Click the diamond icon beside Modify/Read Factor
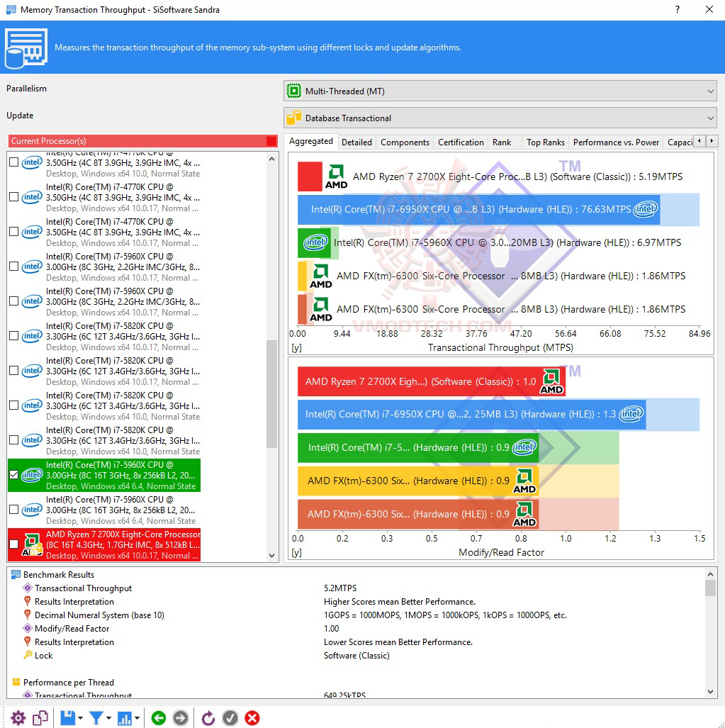 28,628
